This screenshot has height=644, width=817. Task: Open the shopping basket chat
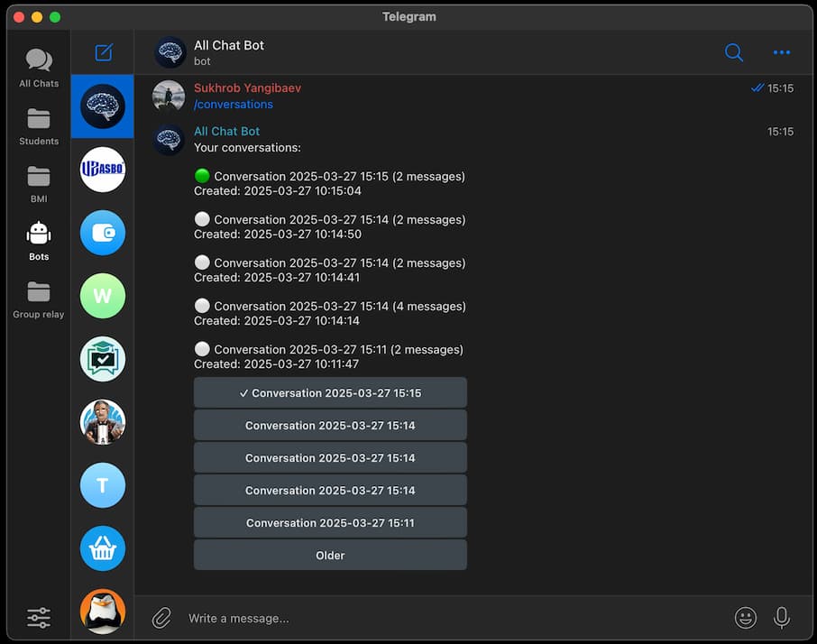click(102, 548)
